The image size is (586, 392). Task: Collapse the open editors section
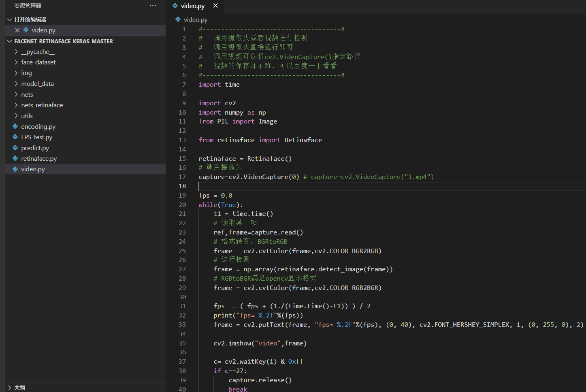tap(10, 19)
